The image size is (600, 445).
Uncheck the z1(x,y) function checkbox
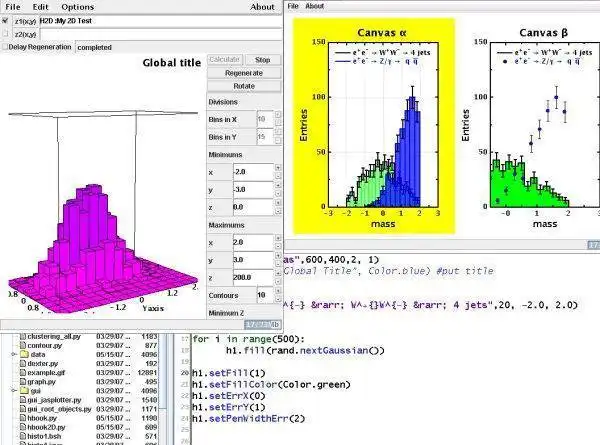click(5, 21)
